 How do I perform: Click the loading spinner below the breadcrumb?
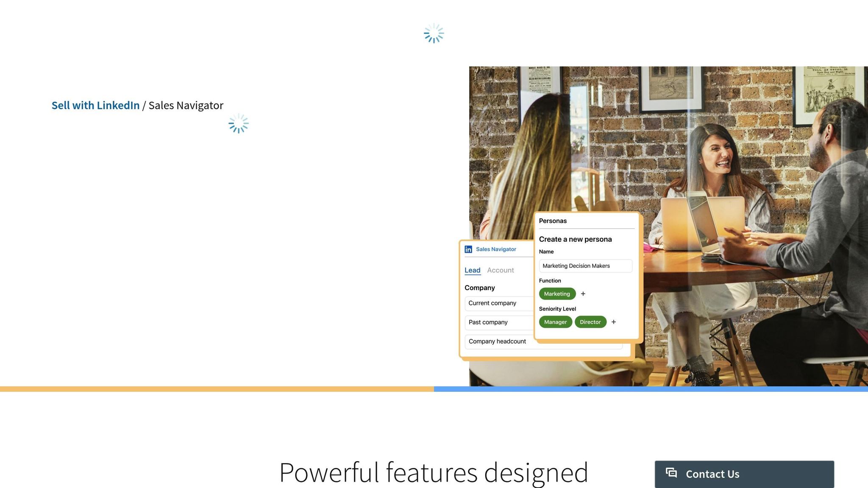pos(239,123)
